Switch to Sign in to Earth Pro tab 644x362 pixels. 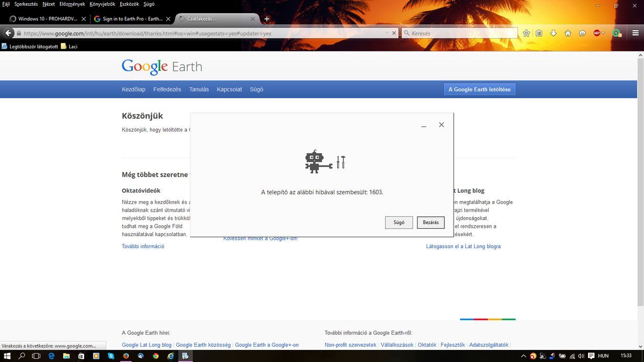coord(132,19)
